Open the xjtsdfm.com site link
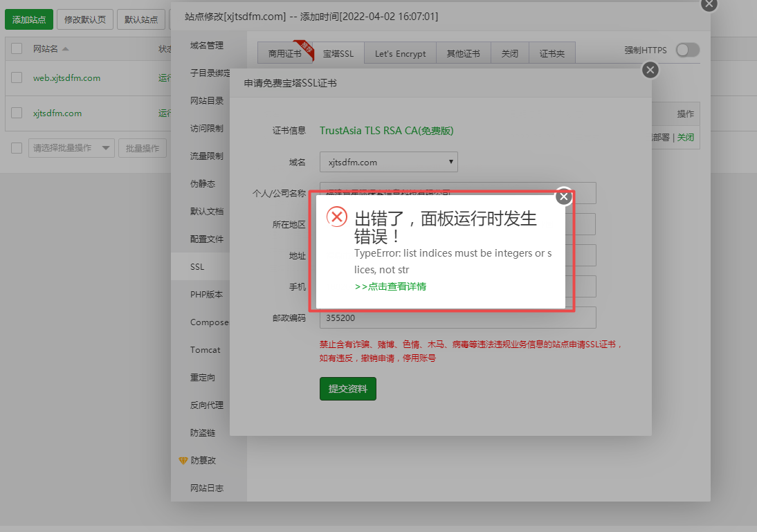 point(57,113)
